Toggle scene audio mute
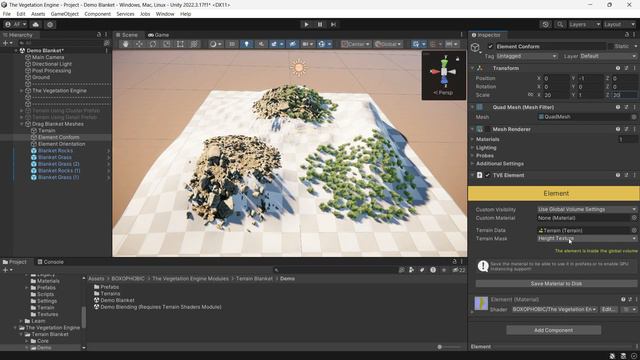This screenshot has height=360, width=640. coord(261,44)
